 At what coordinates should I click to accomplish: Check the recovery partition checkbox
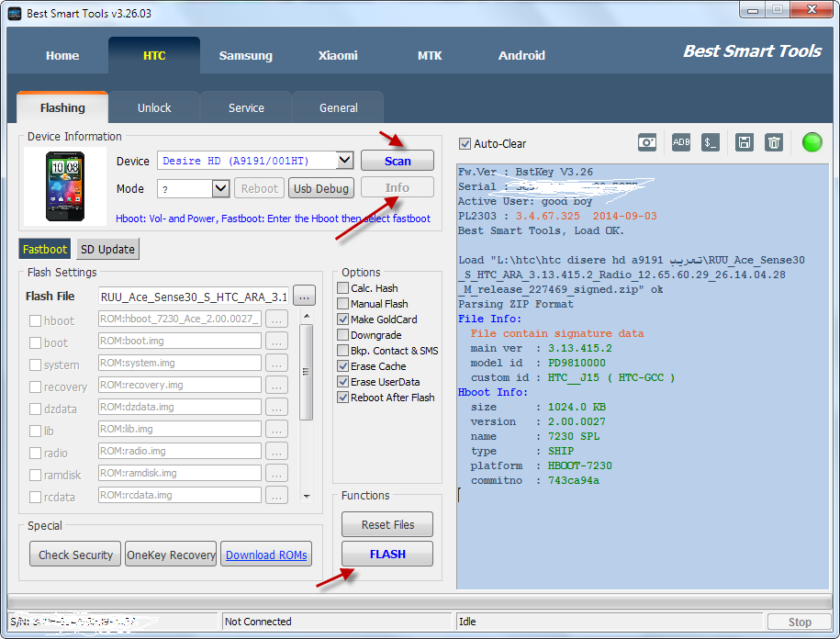36,387
